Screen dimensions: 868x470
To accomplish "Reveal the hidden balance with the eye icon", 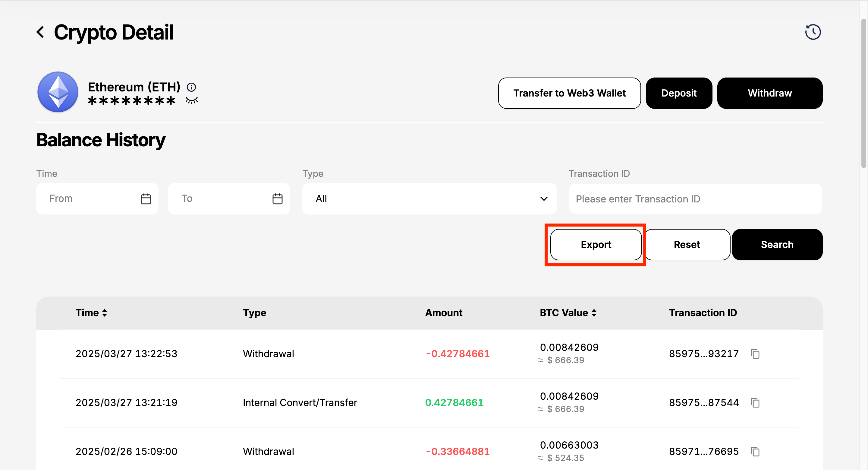I will pyautogui.click(x=191, y=100).
